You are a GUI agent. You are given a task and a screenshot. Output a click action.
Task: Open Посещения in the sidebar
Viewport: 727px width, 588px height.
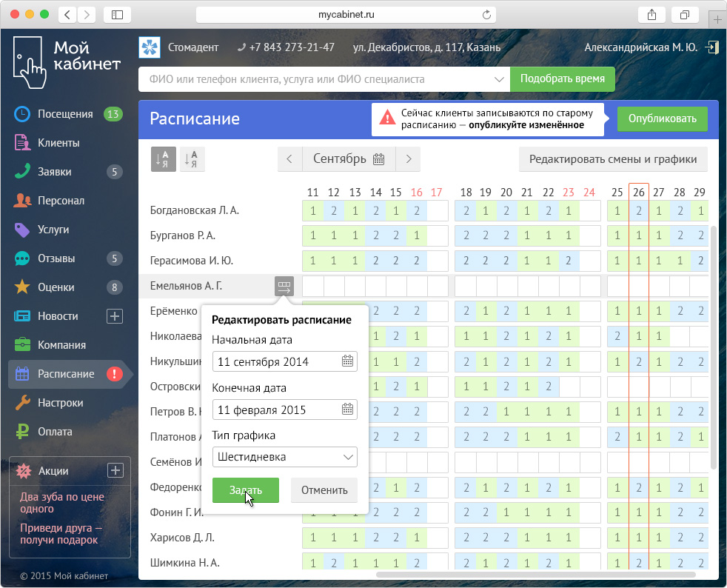pyautogui.click(x=66, y=114)
